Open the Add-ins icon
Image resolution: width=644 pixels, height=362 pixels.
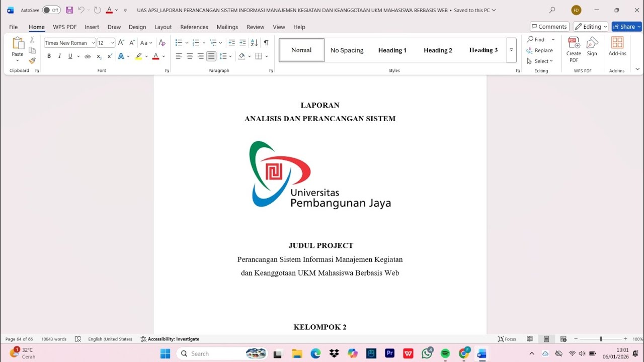pos(617,47)
